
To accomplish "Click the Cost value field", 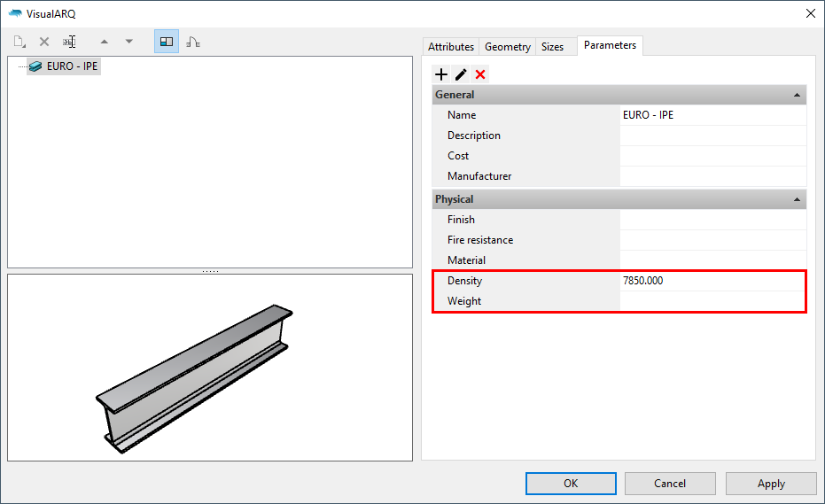I will 713,156.
